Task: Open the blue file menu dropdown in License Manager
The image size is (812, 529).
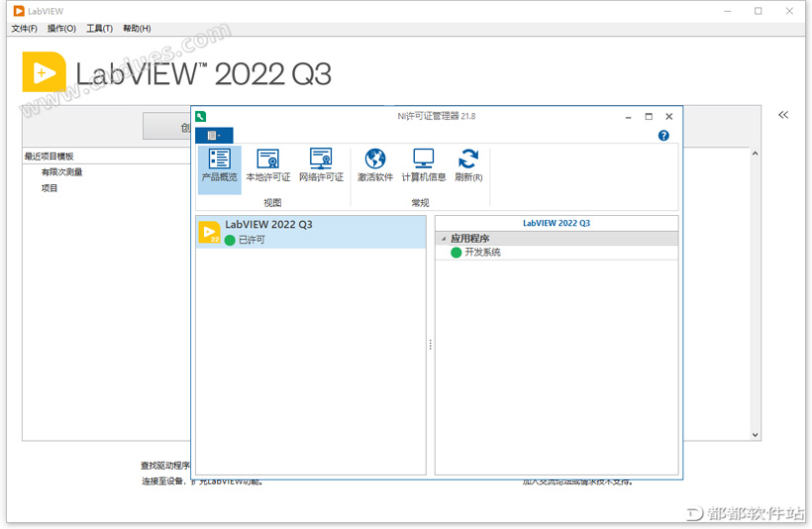Action: (214, 136)
